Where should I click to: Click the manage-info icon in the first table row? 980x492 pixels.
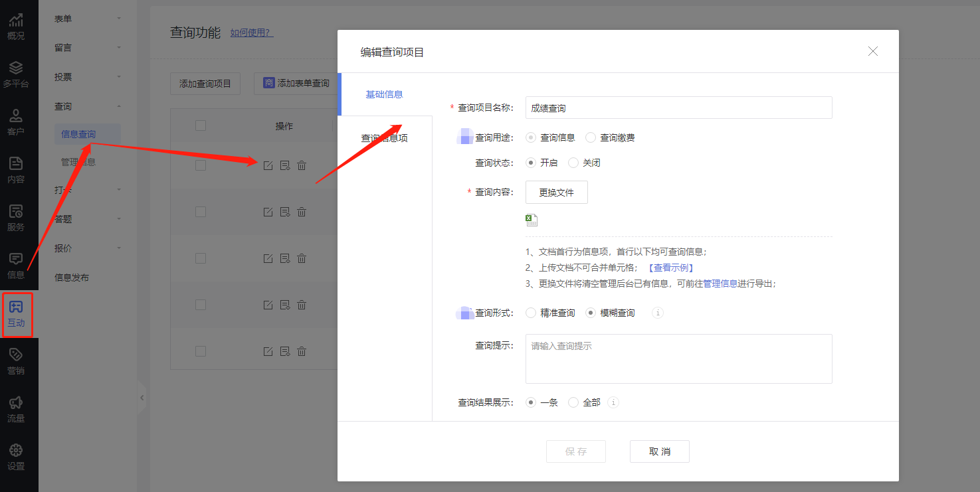[x=284, y=165]
